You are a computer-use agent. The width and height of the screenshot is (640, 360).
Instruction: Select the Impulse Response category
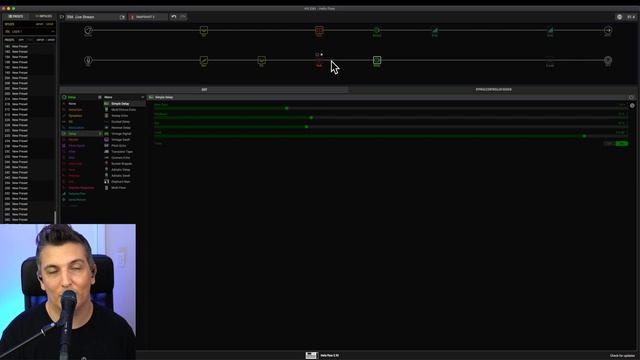81,188
